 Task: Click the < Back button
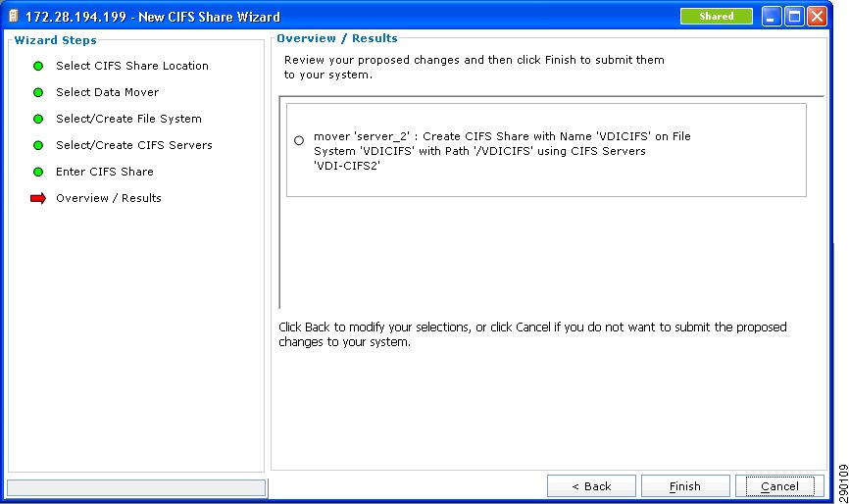click(x=591, y=486)
